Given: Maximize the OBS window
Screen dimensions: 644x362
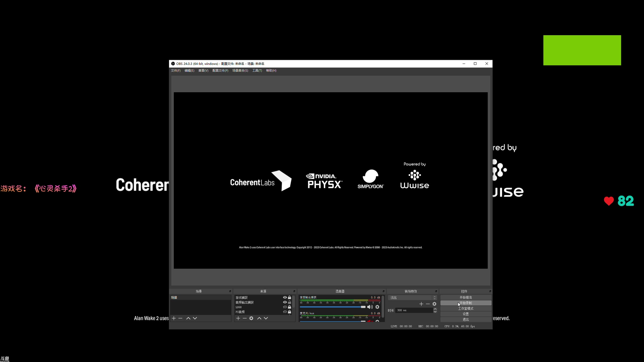Looking at the screenshot, I should point(475,64).
